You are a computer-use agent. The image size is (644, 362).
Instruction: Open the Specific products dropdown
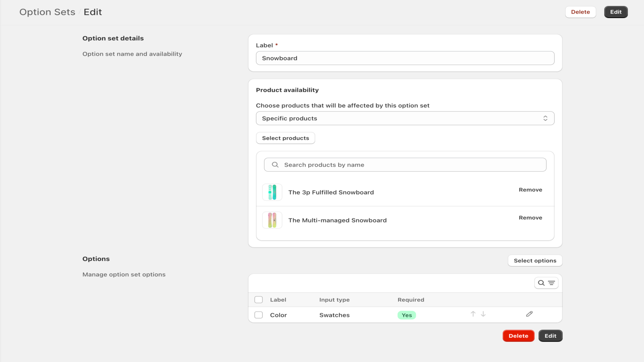coord(405,118)
